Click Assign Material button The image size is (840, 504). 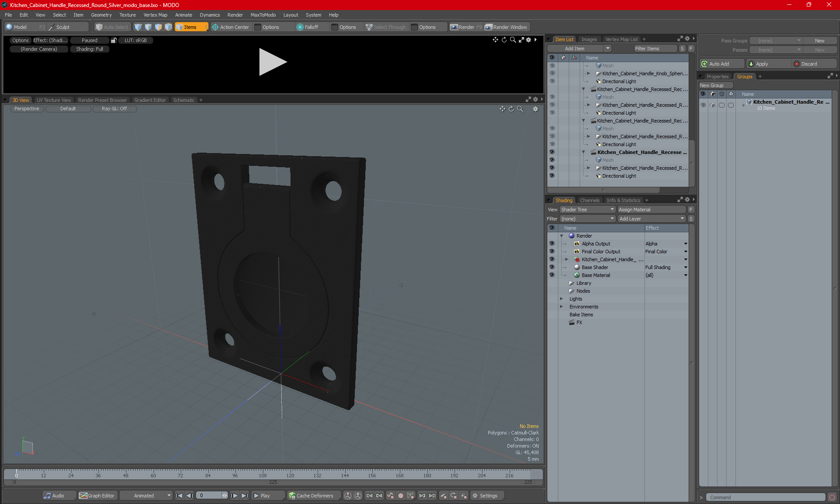point(651,210)
